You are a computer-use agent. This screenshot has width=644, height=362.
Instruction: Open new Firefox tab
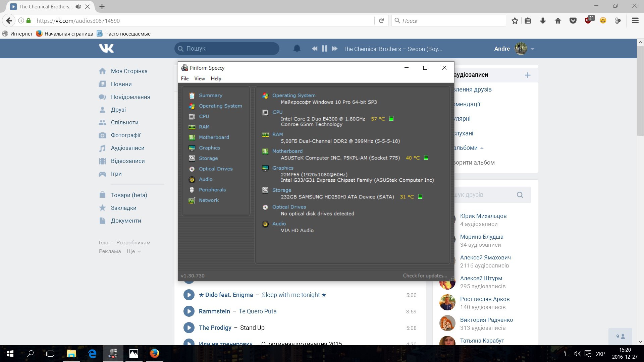tap(102, 6)
